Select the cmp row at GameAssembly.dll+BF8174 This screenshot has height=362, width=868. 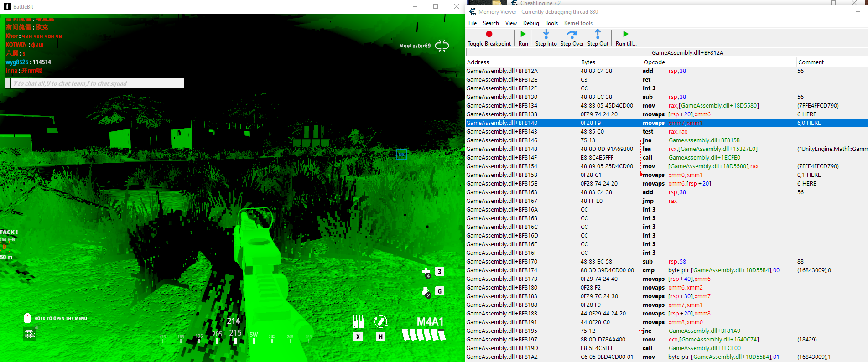[667, 270]
